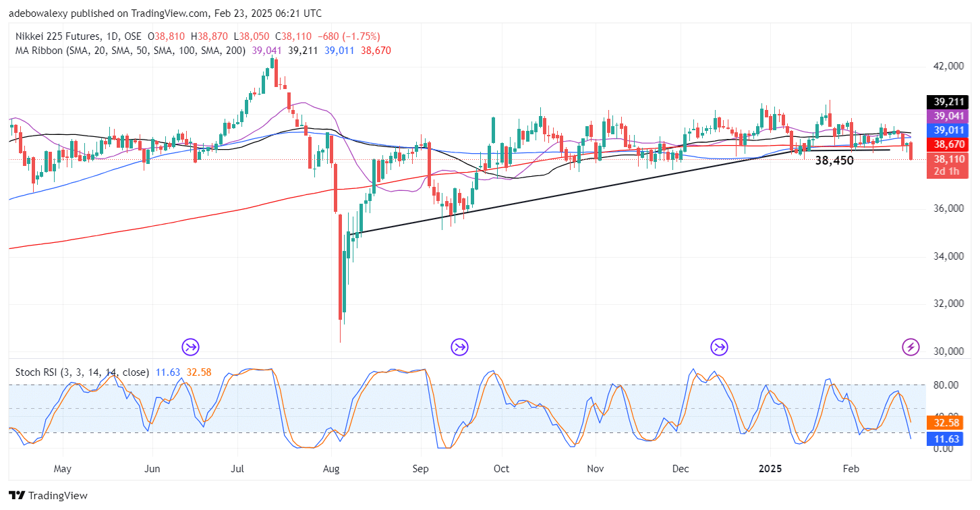Image resolution: width=980 pixels, height=510 pixels.
Task: Click the 32,000 price axis label
Action: click(948, 304)
